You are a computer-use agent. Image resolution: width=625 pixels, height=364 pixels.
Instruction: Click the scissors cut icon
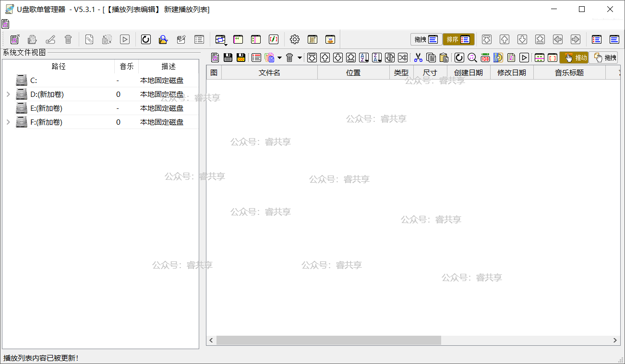tap(418, 58)
